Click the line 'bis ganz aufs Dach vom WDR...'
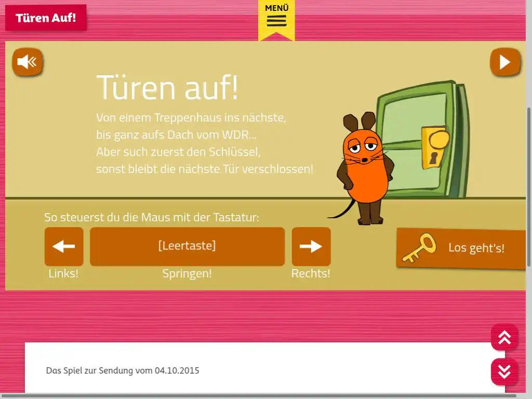The width and height of the screenshot is (532, 399). [177, 135]
